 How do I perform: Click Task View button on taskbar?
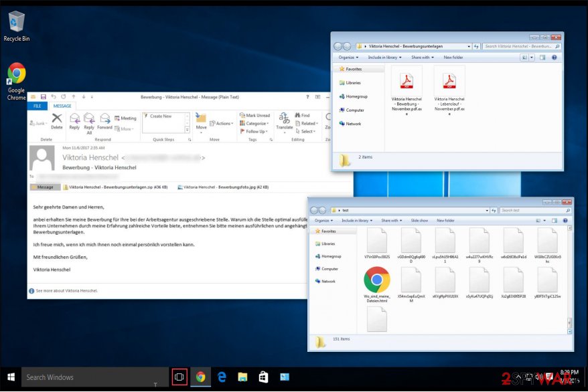tap(179, 377)
